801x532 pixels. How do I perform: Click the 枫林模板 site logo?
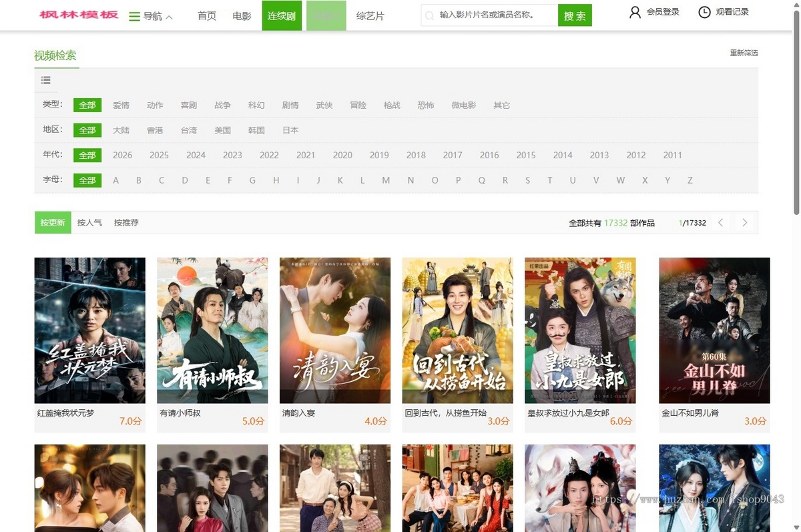click(79, 15)
